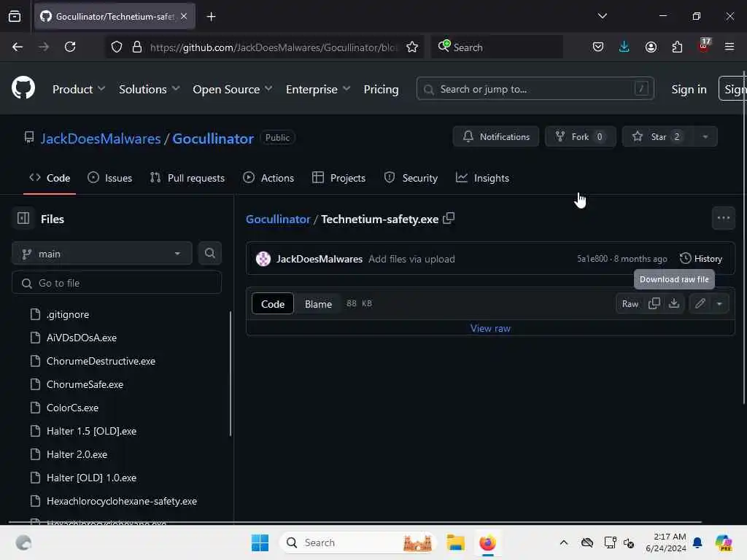The height and width of the screenshot is (560, 747).
Task: Open the Security tab
Action: [411, 178]
